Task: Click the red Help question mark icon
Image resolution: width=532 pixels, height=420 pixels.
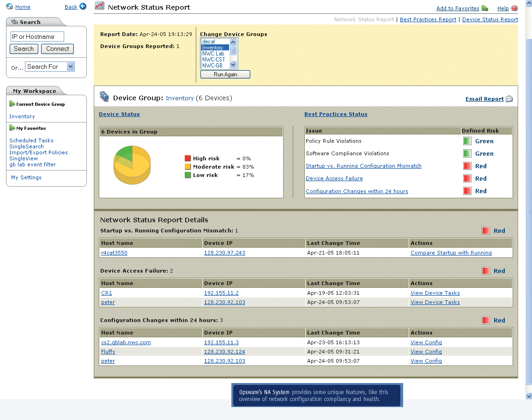Action: click(x=514, y=8)
